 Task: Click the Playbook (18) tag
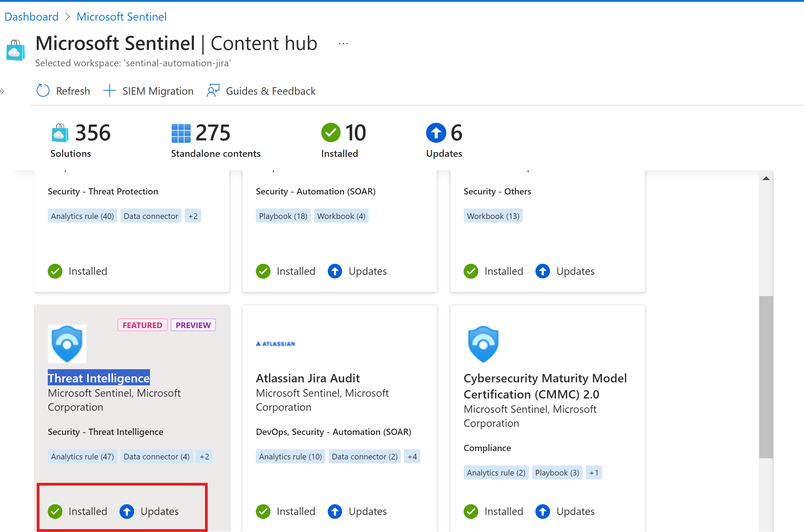283,216
